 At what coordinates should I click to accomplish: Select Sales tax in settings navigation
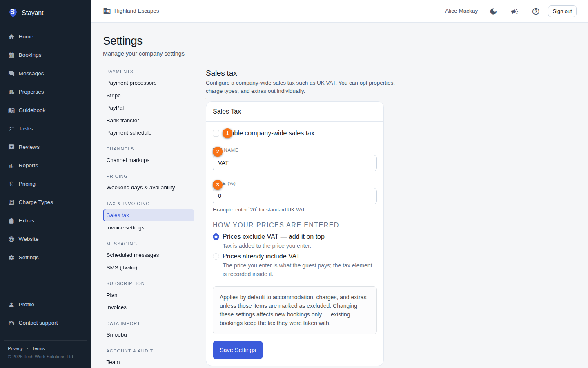pos(149,215)
